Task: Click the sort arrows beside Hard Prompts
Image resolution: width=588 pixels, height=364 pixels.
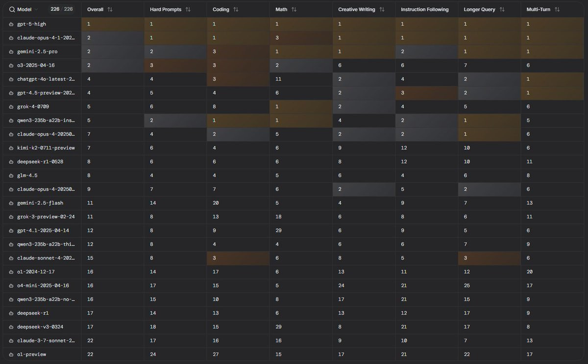Action: click(188, 9)
